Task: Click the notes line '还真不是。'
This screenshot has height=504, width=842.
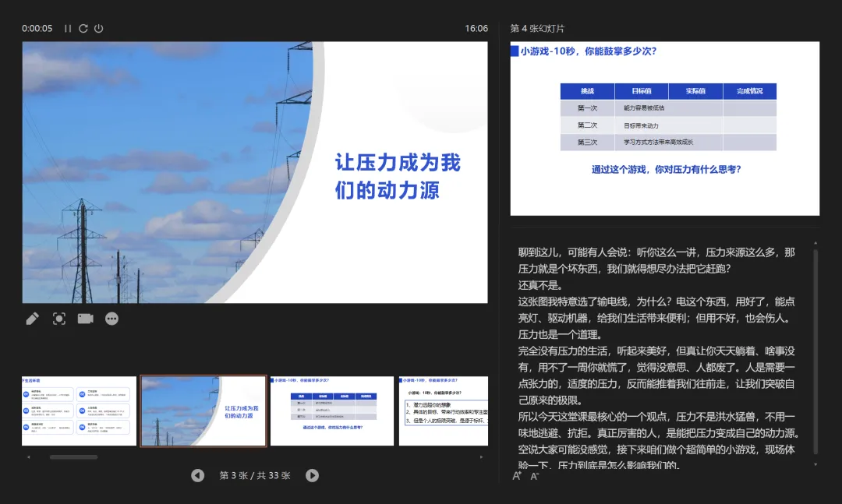Action: [x=540, y=285]
